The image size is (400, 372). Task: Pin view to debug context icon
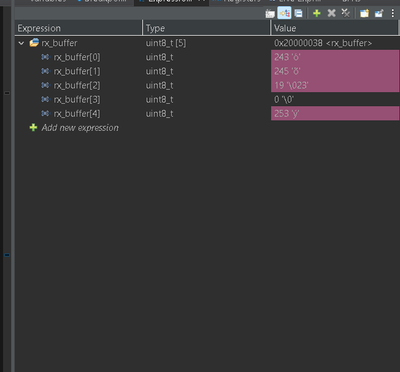(x=379, y=13)
